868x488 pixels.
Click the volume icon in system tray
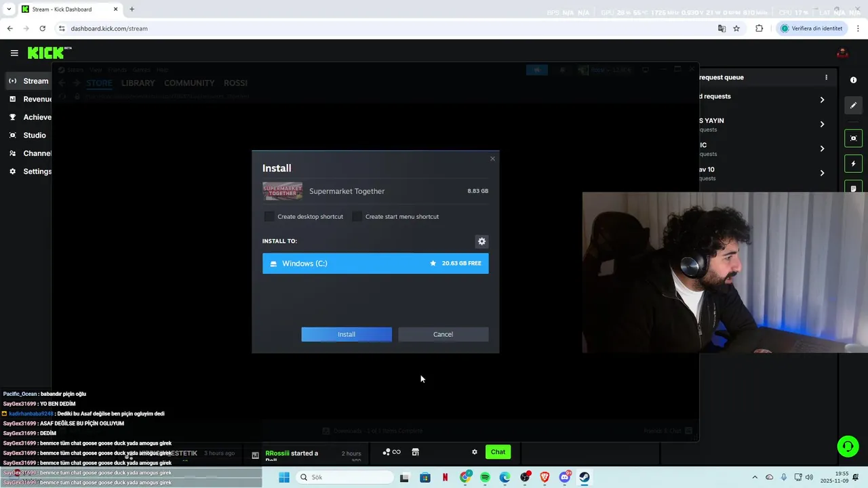[x=809, y=477]
